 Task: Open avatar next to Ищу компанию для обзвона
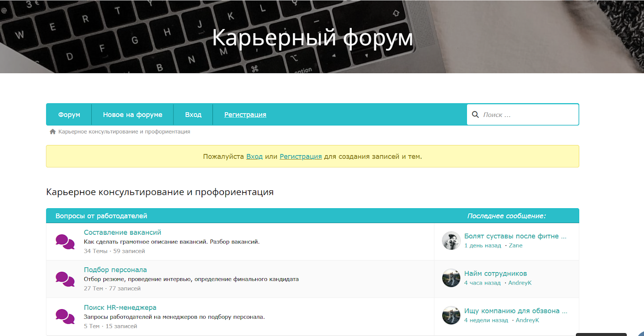tap(451, 316)
